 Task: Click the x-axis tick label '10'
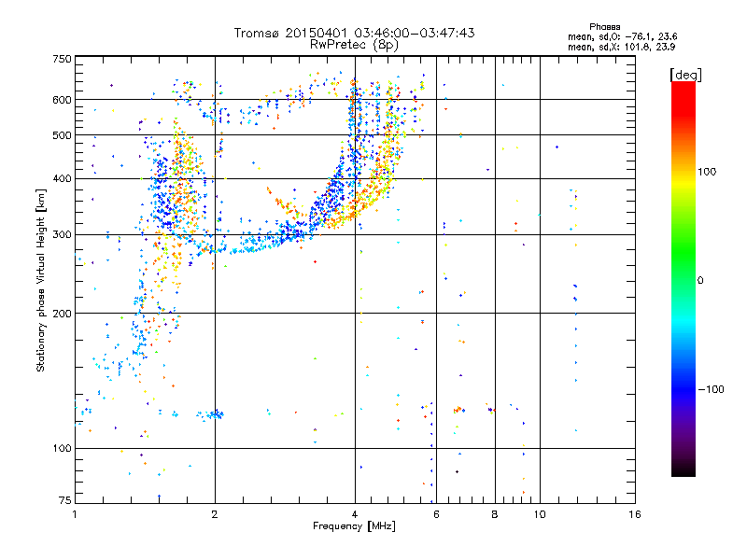[x=540, y=514]
